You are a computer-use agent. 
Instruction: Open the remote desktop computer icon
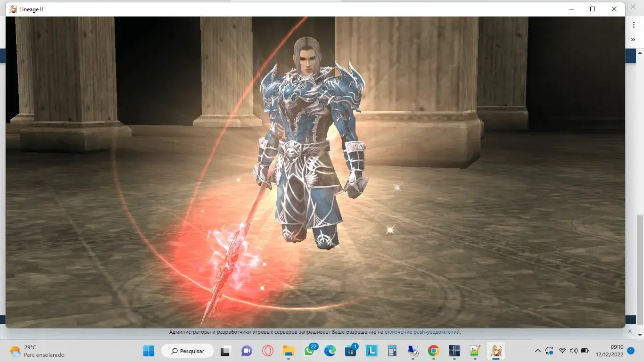[413, 351]
